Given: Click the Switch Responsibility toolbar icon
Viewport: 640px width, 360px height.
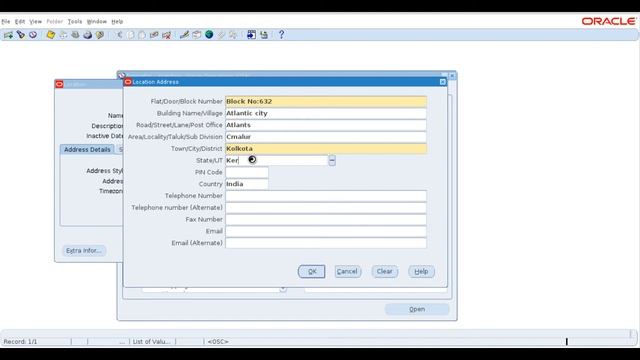Looking at the screenshot, I should pyautogui.click(x=76, y=35).
